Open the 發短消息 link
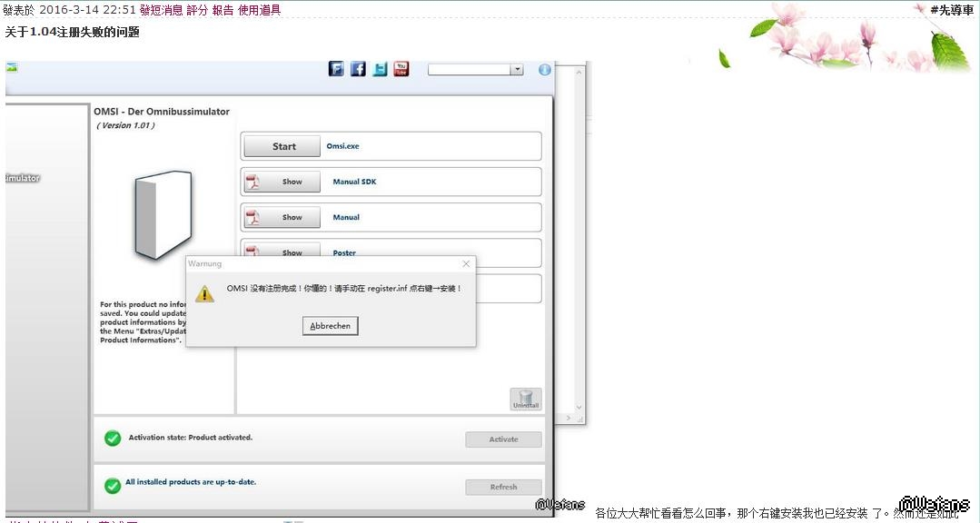Image resolution: width=980 pixels, height=523 pixels. [162, 10]
